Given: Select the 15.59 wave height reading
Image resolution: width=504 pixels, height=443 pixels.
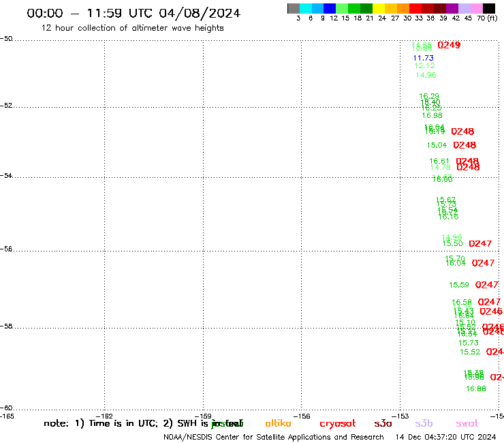Looking at the screenshot, I should (x=458, y=285).
